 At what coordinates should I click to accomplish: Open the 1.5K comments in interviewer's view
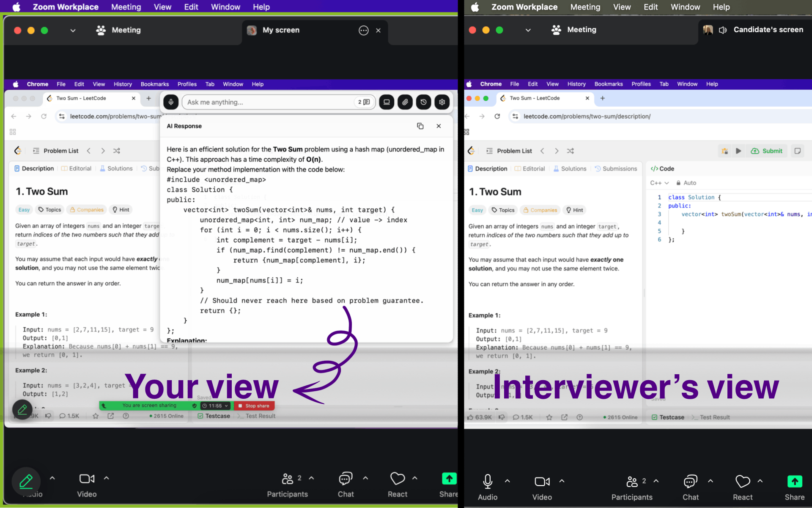pos(523,417)
